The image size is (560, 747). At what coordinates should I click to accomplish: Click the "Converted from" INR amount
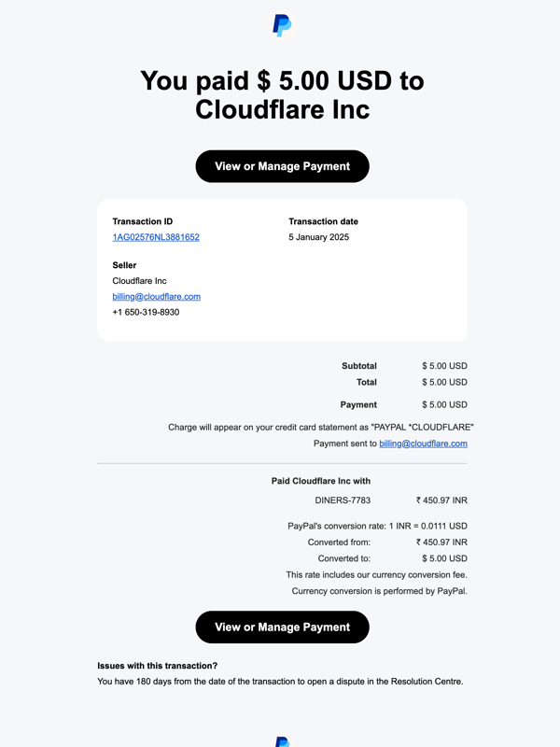click(441, 542)
